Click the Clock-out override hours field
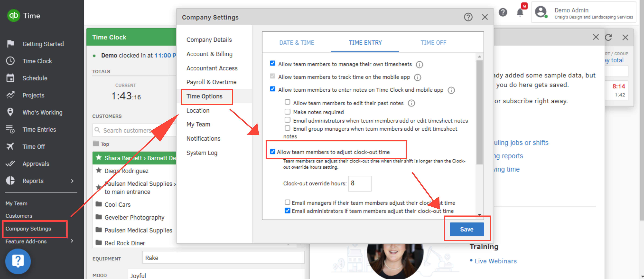The width and height of the screenshot is (644, 279). pyautogui.click(x=359, y=183)
